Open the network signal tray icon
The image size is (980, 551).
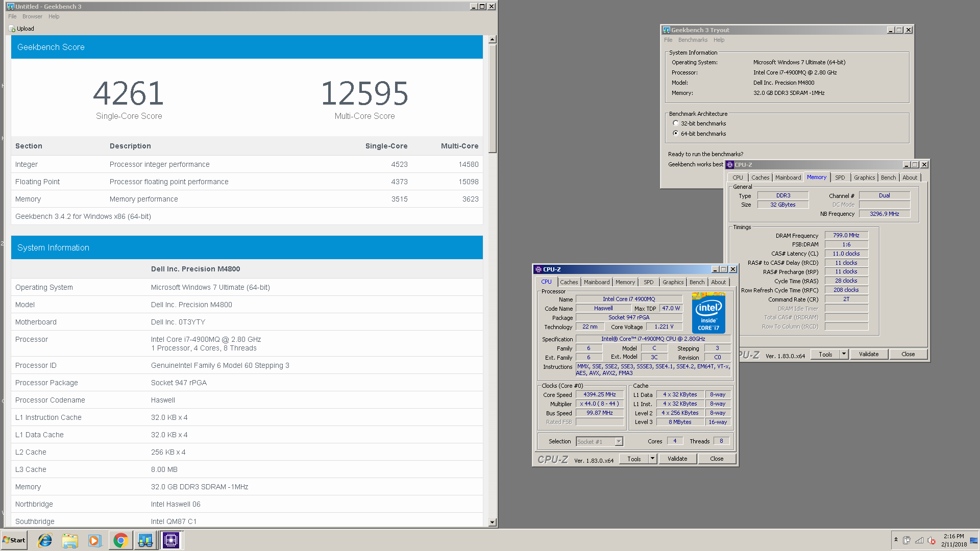click(x=919, y=540)
